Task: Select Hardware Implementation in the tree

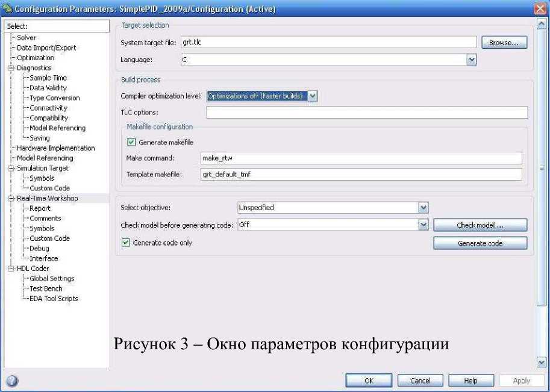Action: (x=56, y=148)
